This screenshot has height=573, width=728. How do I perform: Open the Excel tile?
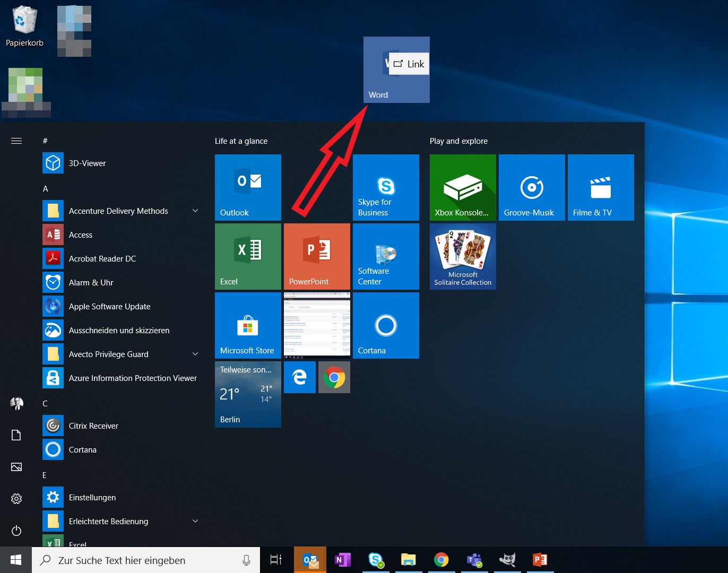(247, 256)
